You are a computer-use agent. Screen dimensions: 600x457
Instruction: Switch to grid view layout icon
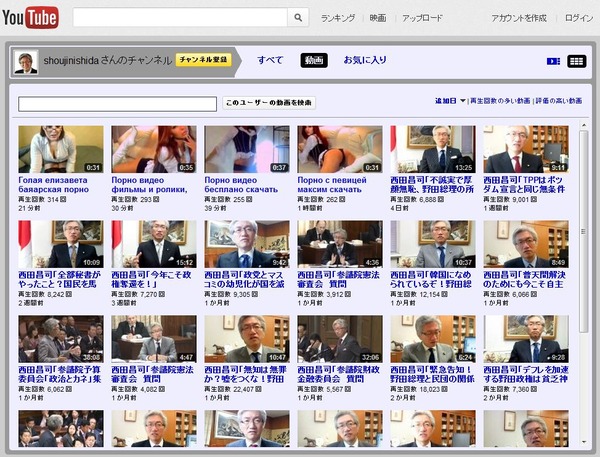click(x=577, y=61)
